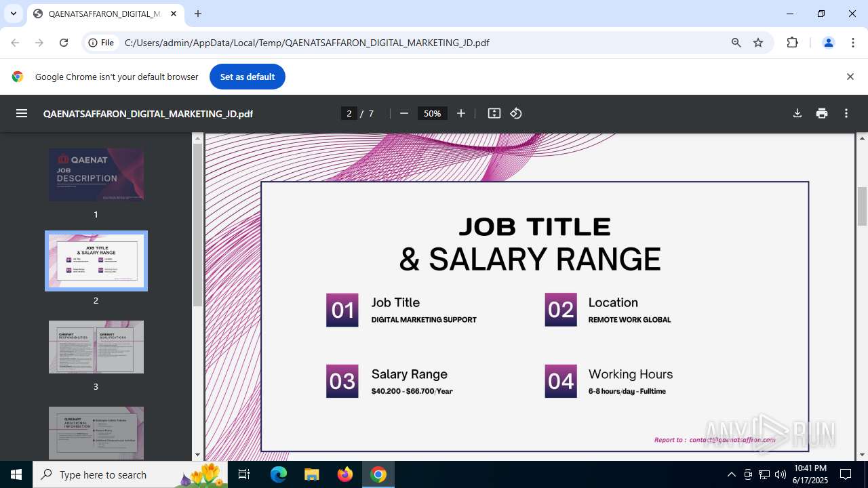This screenshot has width=868, height=488.
Task: Click the 6-8 hours/day - Fulltime text
Action: pos(627,391)
